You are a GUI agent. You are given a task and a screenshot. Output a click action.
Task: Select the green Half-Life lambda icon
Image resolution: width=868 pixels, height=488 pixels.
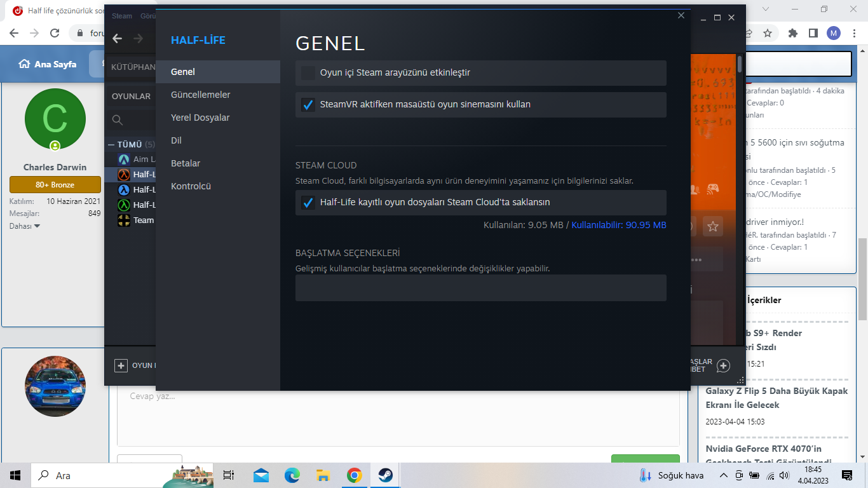[124, 205]
